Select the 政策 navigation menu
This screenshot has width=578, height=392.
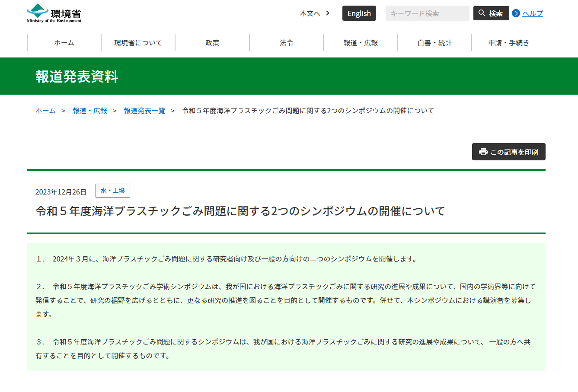click(x=212, y=43)
